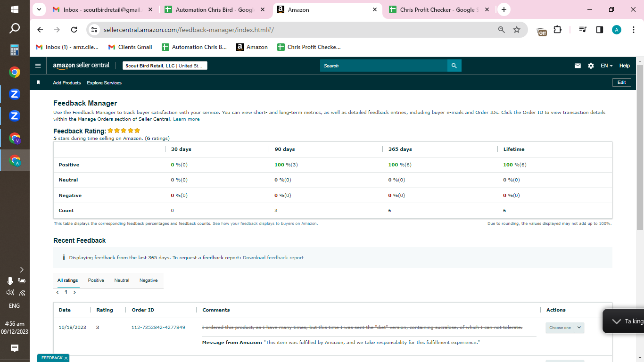This screenshot has height=362, width=644.
Task: Go back to the previous page in Chrome
Action: click(40, 30)
